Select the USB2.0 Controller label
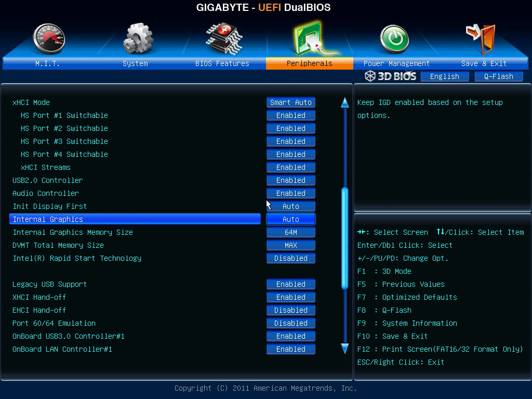 click(x=47, y=180)
